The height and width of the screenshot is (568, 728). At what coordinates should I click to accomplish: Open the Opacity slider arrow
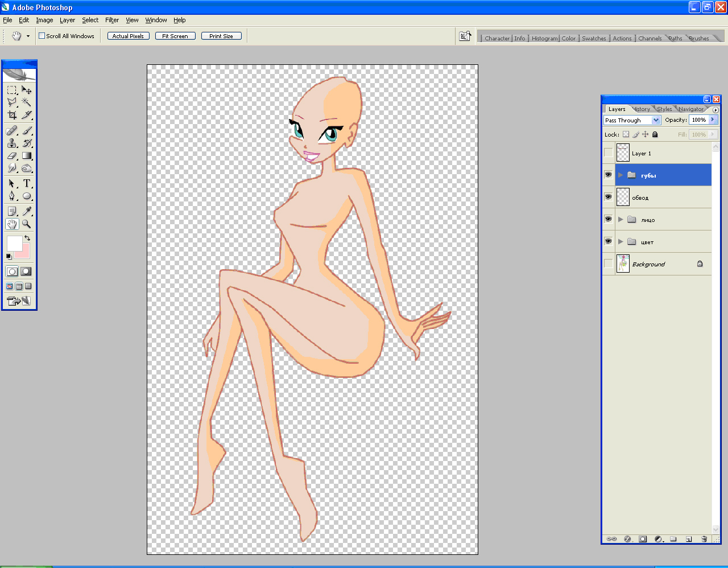(x=713, y=120)
